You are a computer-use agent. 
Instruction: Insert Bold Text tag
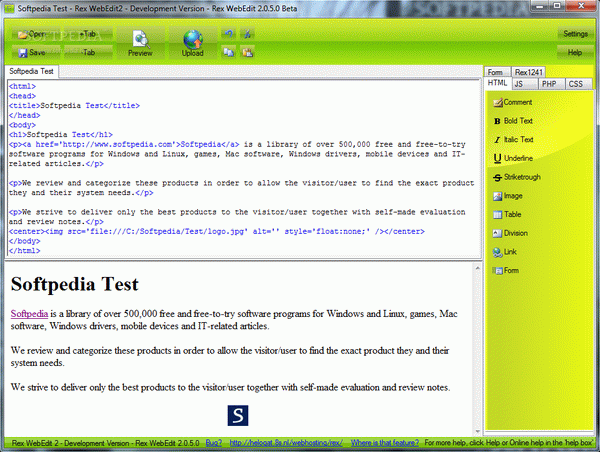tap(513, 121)
